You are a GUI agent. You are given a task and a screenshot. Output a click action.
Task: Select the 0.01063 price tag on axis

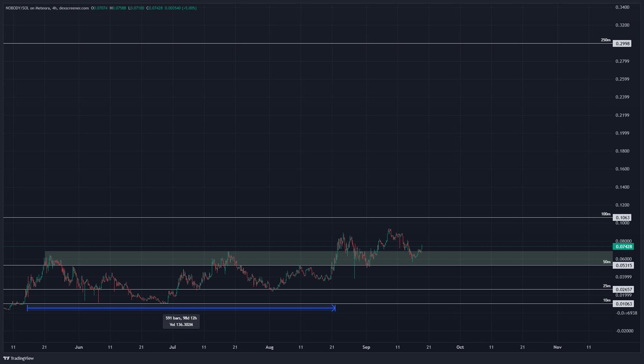(623, 304)
